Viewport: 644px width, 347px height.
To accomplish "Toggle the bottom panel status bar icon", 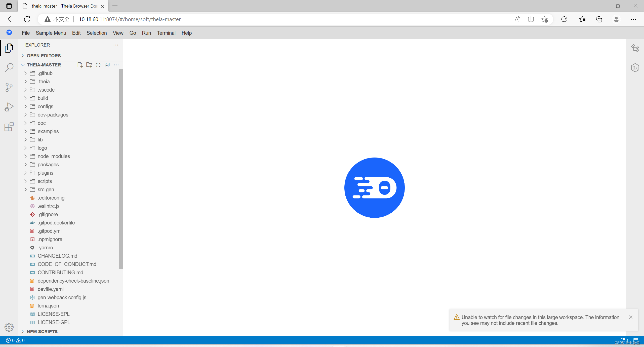I will 636,340.
